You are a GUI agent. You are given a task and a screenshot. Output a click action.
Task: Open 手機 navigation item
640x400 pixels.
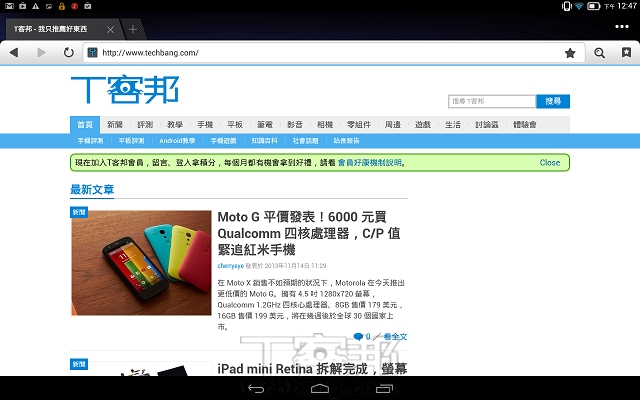pos(205,124)
